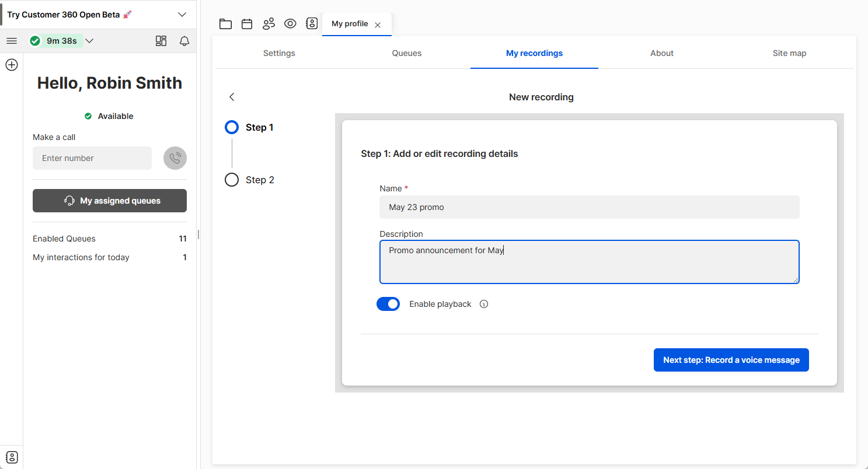Screen dimensions: 868x469
Task: Open My assigned queues
Action: (110, 201)
